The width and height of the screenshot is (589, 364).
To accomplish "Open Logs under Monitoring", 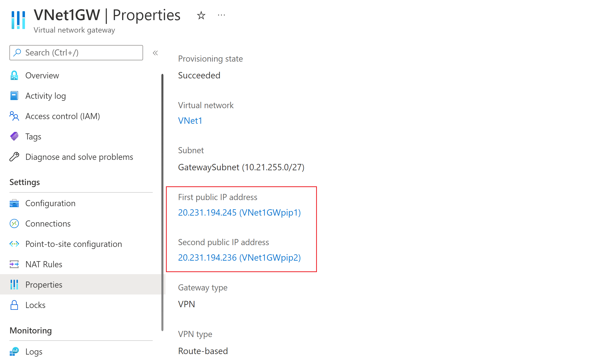I will 34,352.
